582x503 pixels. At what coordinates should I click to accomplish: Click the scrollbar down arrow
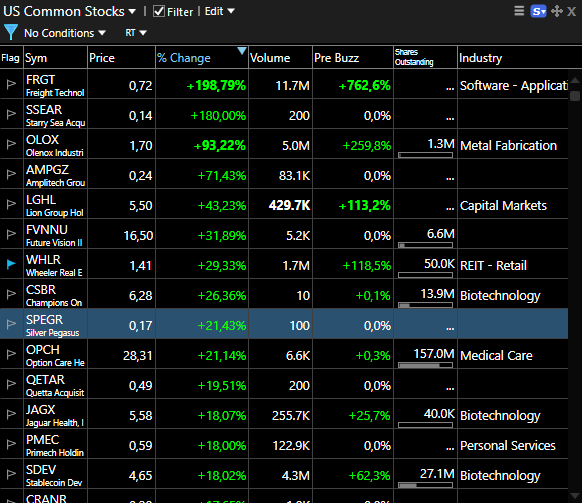point(575,496)
